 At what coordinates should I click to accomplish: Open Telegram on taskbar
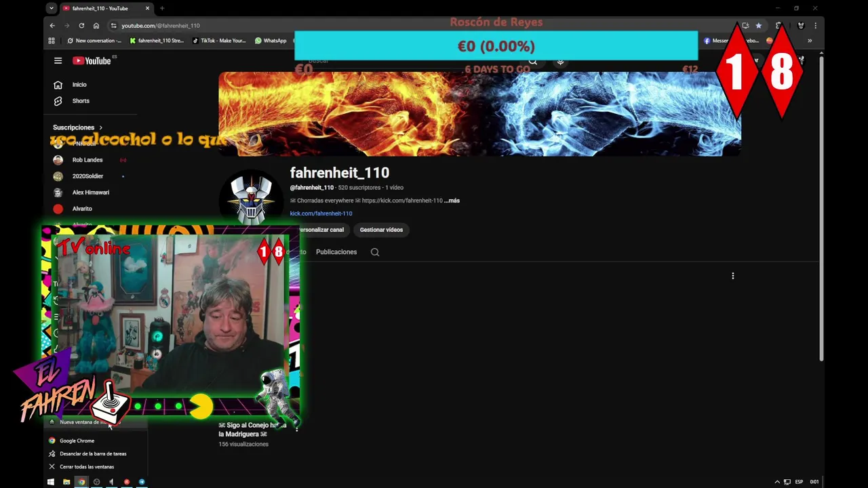(142, 482)
